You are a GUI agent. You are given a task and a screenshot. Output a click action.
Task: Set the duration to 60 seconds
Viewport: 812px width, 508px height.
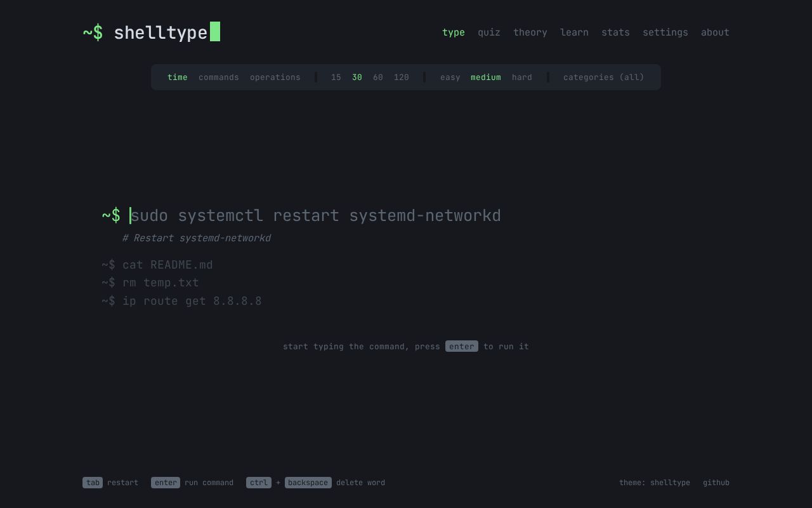pyautogui.click(x=378, y=77)
